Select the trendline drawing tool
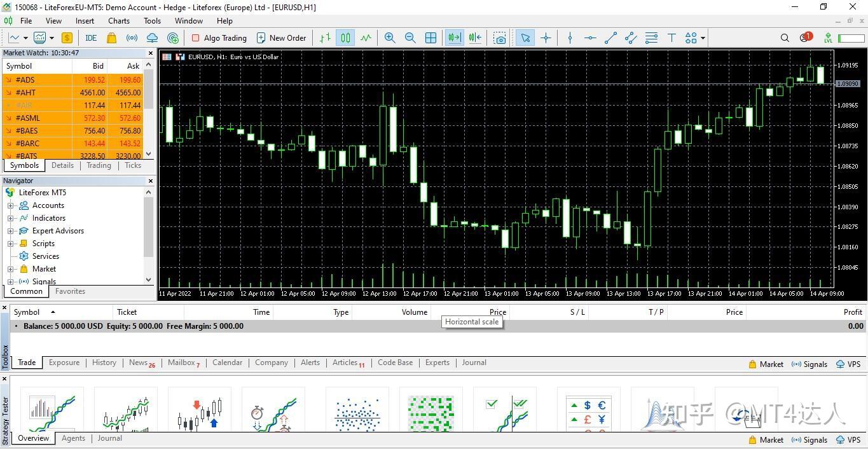The width and height of the screenshot is (868, 449). coord(610,38)
